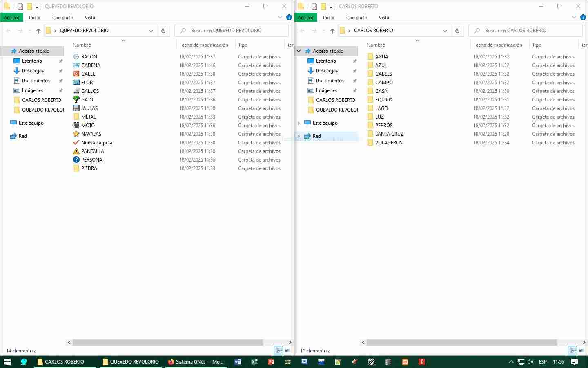Select Descargas in QUEVEDO REVOLORIO navigation pane
Viewport: 588px width, 368px height.
(x=33, y=71)
